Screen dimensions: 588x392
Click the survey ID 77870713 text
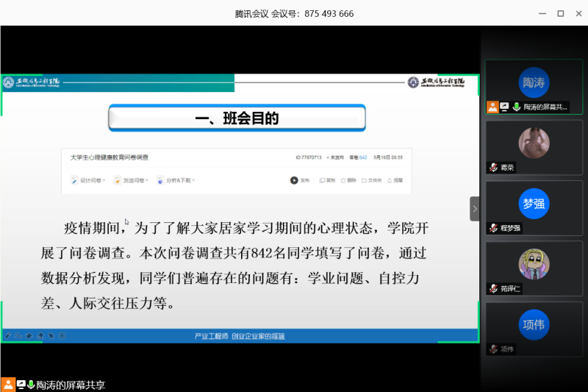[x=309, y=157]
